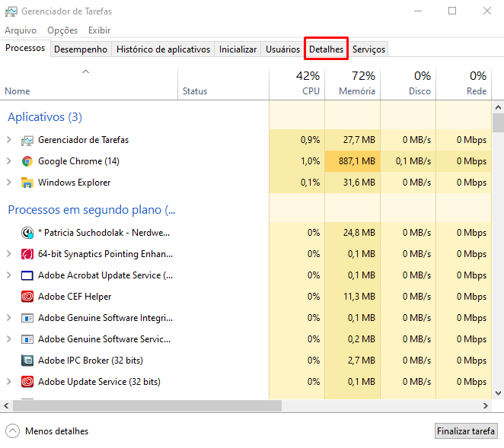The image size is (504, 448).
Task: Click the Gerenciador de Tarefas process icon
Action: (27, 141)
